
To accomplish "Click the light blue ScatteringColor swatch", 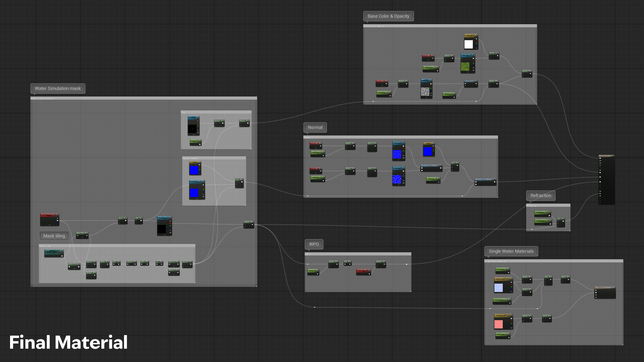I will coord(498,288).
